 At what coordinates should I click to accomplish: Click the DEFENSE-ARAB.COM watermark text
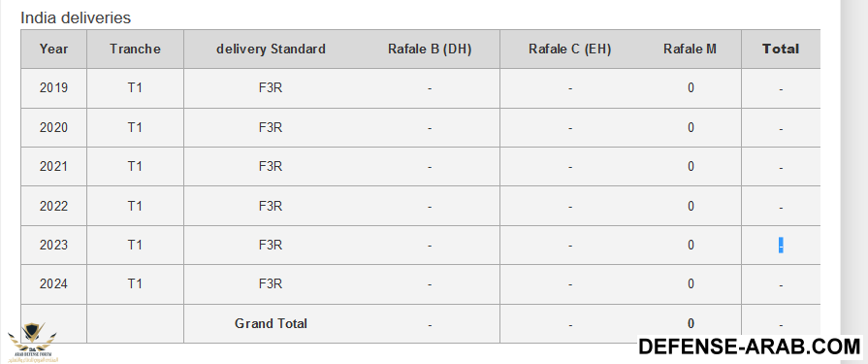coord(750,347)
